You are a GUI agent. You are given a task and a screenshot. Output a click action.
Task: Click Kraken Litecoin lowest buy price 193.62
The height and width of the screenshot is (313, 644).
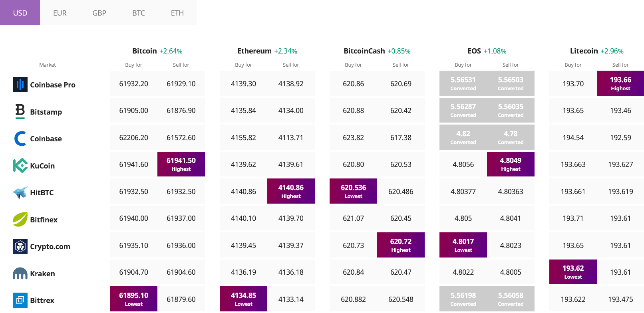point(573,272)
